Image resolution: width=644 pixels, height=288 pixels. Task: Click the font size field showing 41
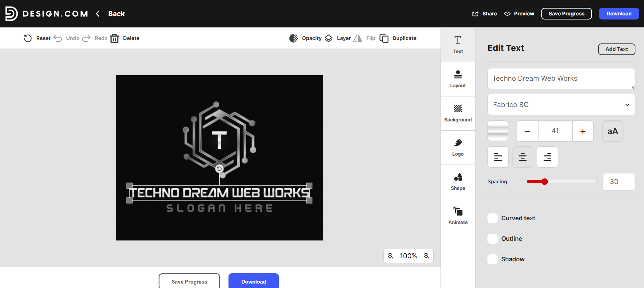coord(555,131)
